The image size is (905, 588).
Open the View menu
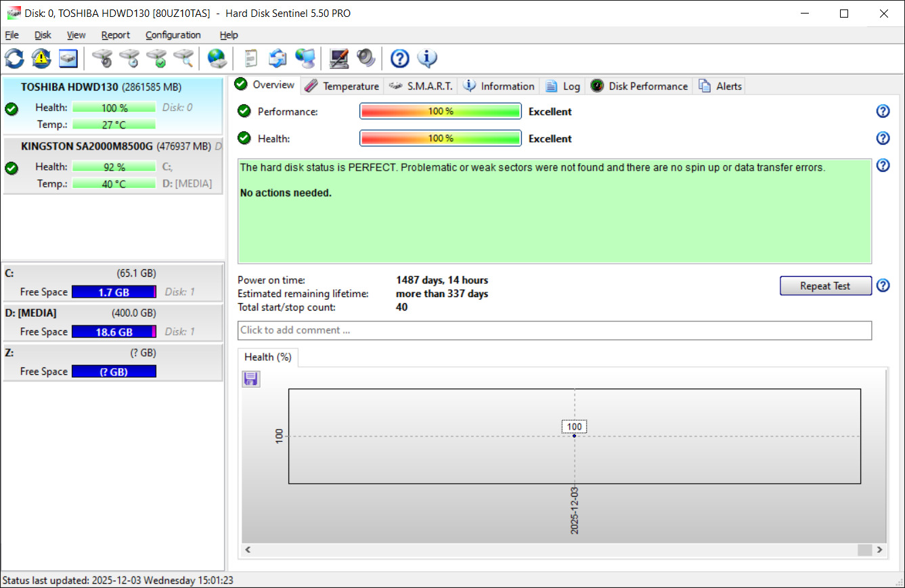pos(76,35)
